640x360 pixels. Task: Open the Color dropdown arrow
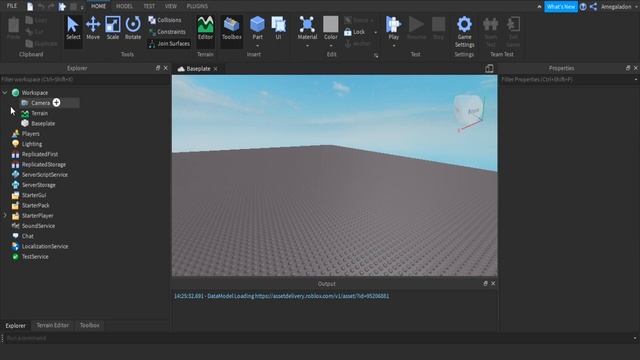[331, 46]
